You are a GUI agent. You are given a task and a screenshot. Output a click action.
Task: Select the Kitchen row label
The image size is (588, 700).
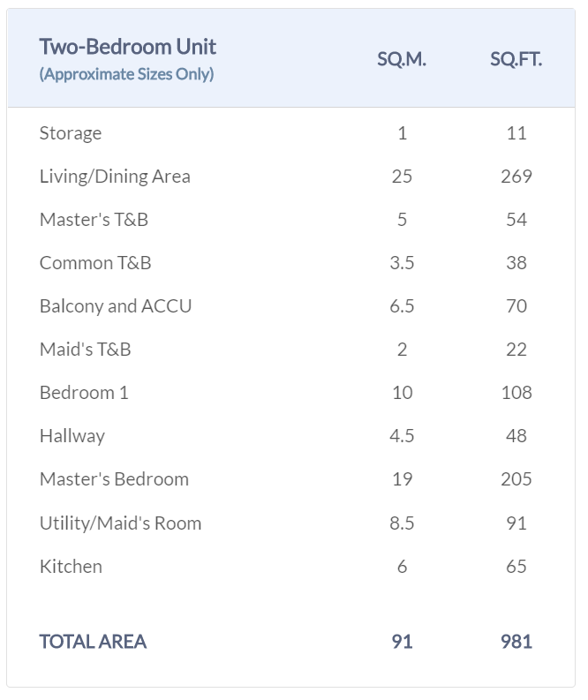pyautogui.click(x=71, y=567)
